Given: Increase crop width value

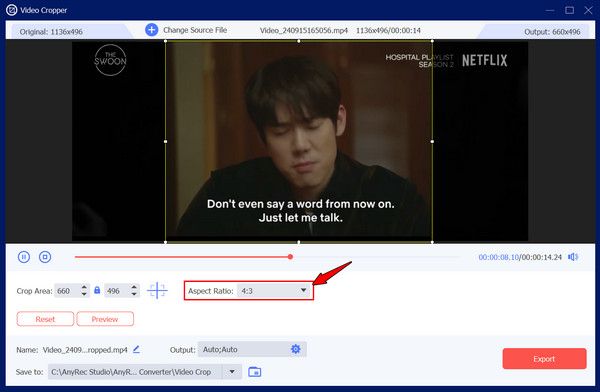Looking at the screenshot, I should coord(84,287).
